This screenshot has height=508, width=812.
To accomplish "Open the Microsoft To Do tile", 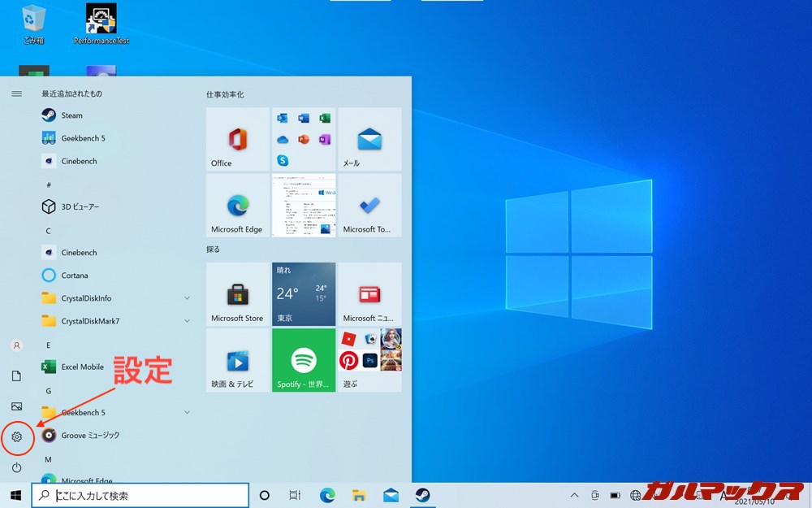I will click(x=369, y=206).
